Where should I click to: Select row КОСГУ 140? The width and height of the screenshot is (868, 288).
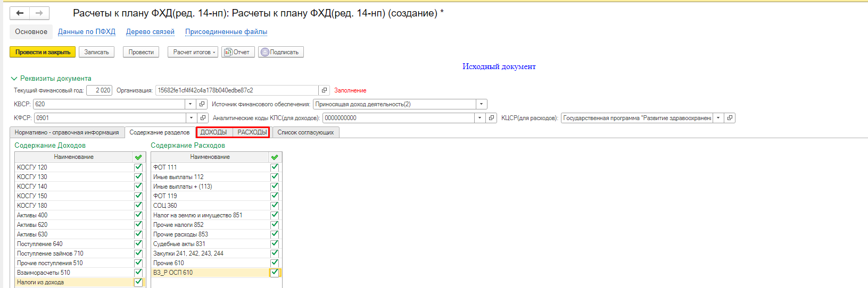80,186
